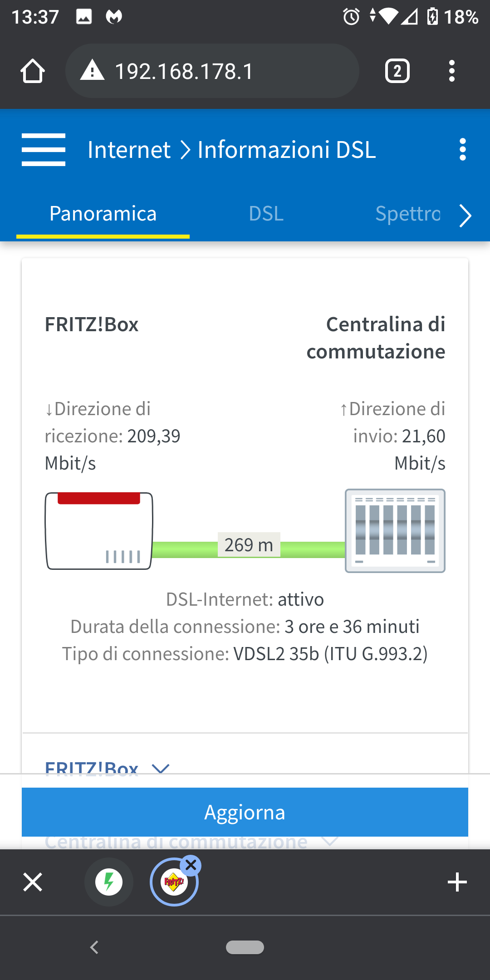
Task: Add a new tab with plus icon
Action: click(x=457, y=882)
